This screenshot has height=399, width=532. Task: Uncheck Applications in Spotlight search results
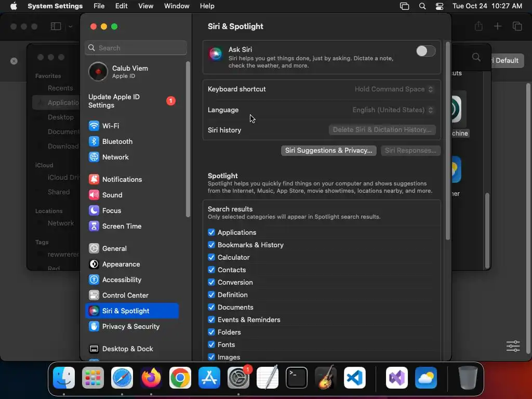click(211, 232)
